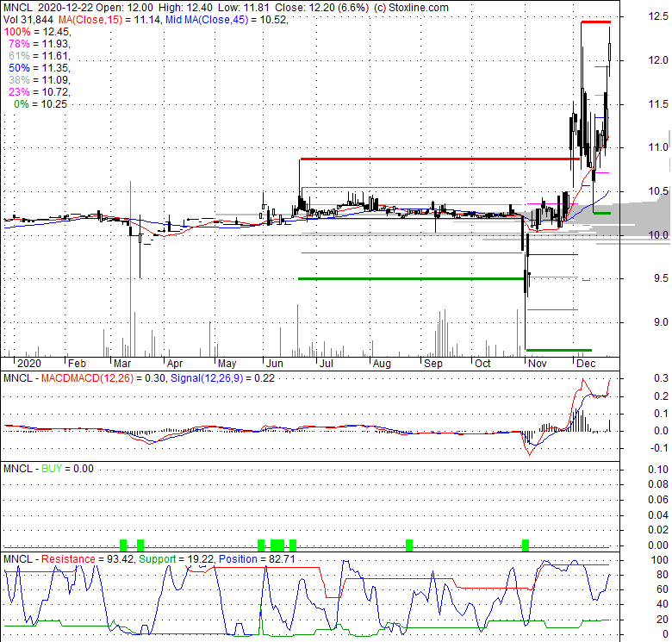Click the 'Vol 31,844' volume readout

point(28,19)
